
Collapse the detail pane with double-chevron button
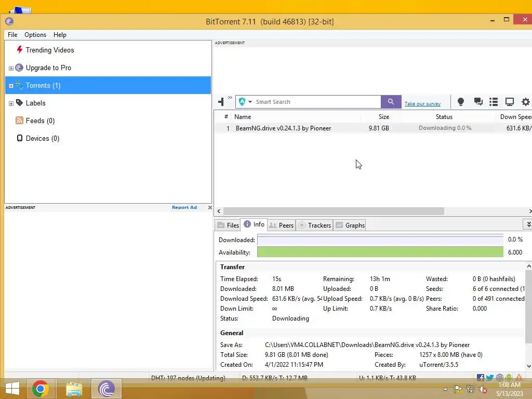click(528, 224)
